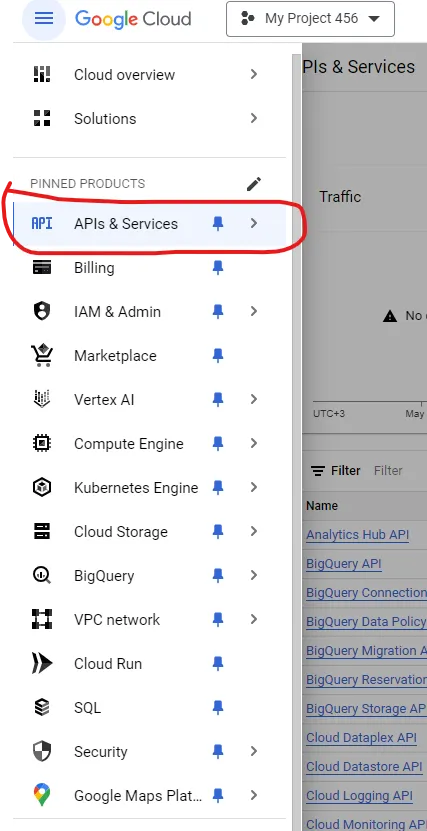The image size is (427, 831).
Task: Unpin Billing from pinned products
Action: tap(218, 268)
